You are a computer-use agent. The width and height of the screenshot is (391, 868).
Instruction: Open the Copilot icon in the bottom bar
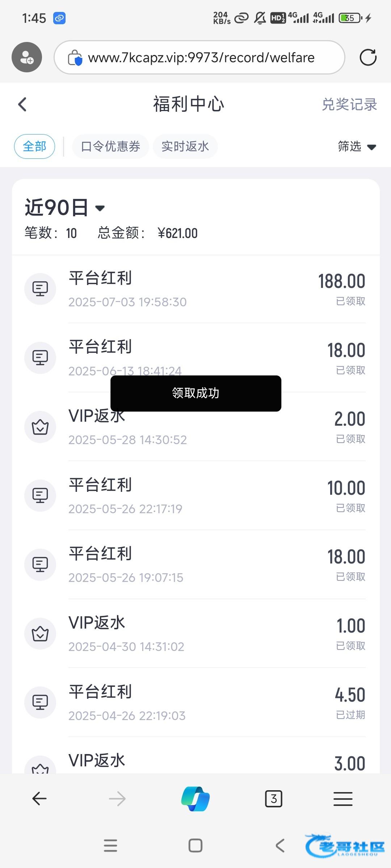coord(195,799)
